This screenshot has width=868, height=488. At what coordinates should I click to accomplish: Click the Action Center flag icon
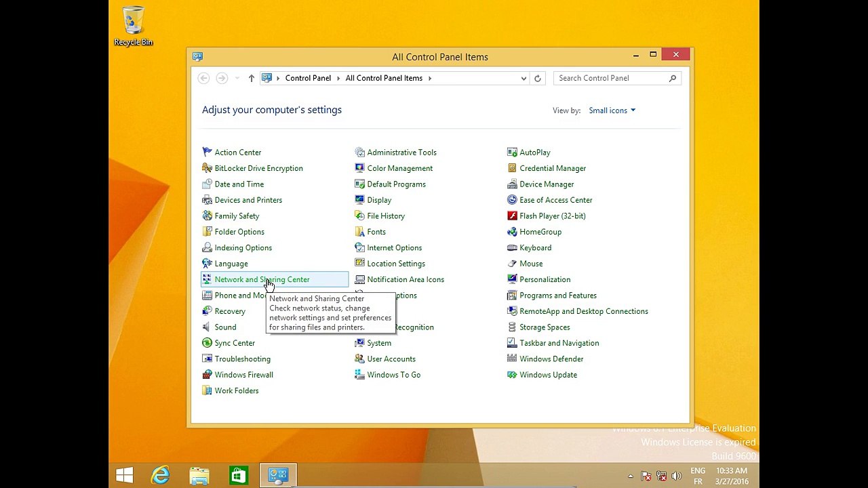coord(207,152)
